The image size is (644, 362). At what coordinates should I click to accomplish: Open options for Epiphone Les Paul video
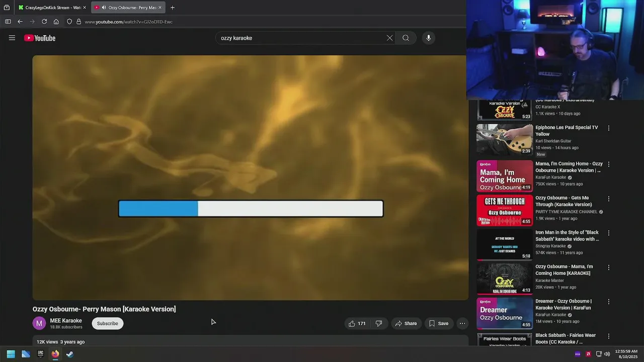pyautogui.click(x=608, y=128)
